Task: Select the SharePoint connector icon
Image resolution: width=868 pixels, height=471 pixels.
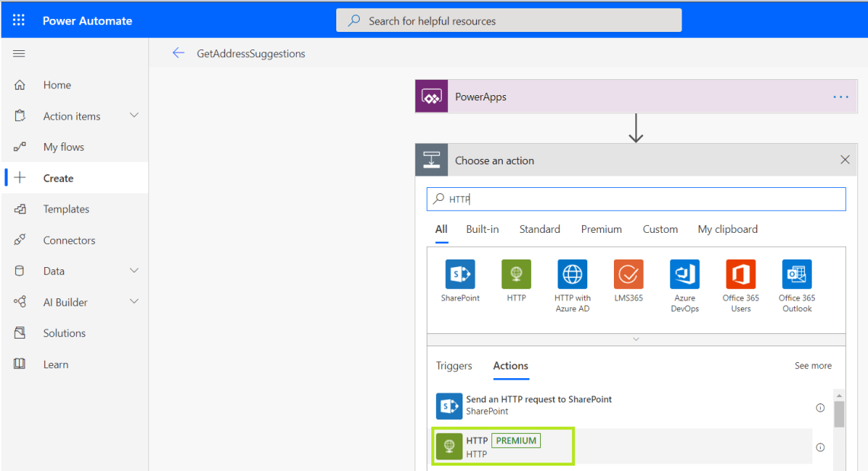Action: (459, 274)
